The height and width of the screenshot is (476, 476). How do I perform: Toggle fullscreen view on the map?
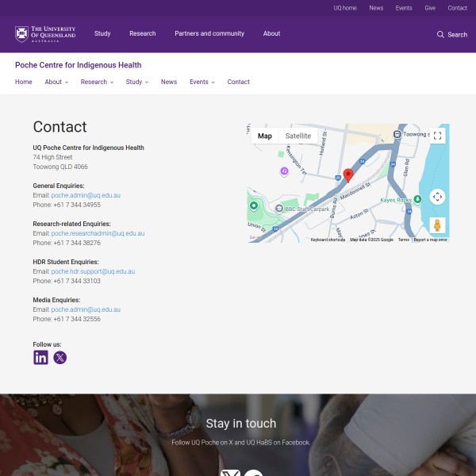(x=437, y=136)
